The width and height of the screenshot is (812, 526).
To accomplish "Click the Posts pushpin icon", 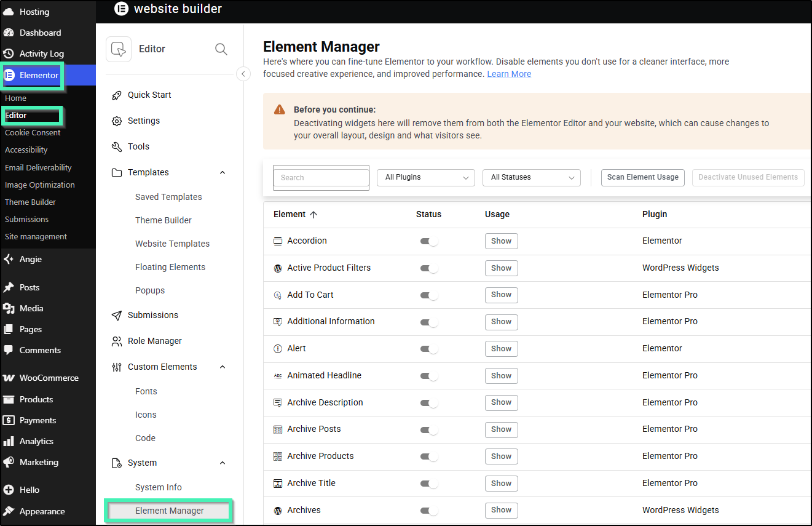I will [x=9, y=287].
